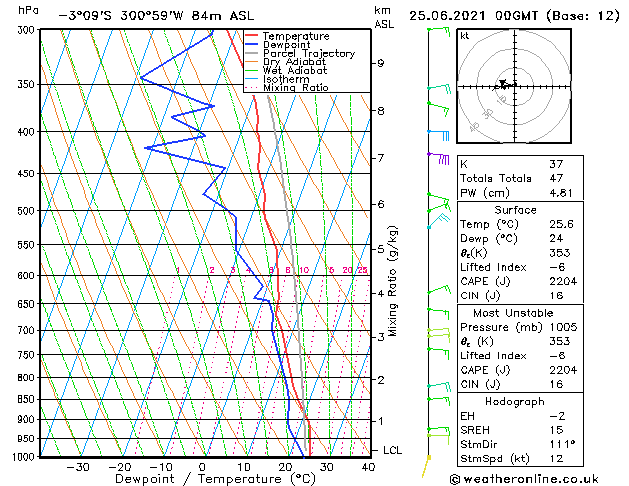
Task: Click the 5 km altitude label
Action: [x=381, y=249]
